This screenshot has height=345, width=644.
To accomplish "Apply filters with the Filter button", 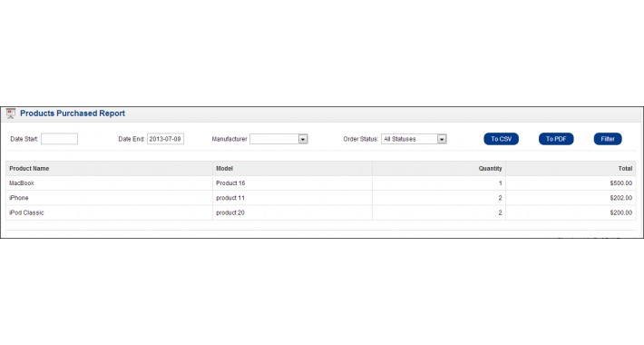I will (608, 139).
